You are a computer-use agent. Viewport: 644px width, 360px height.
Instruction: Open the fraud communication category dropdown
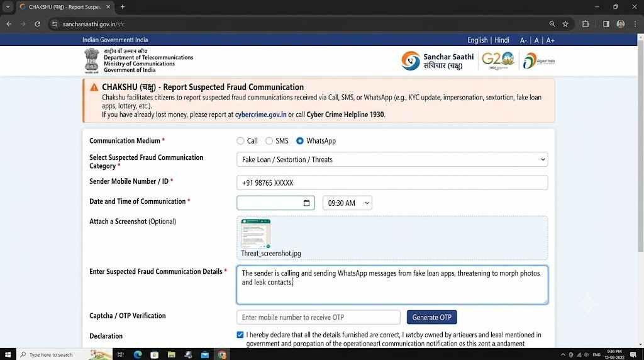coord(392,159)
